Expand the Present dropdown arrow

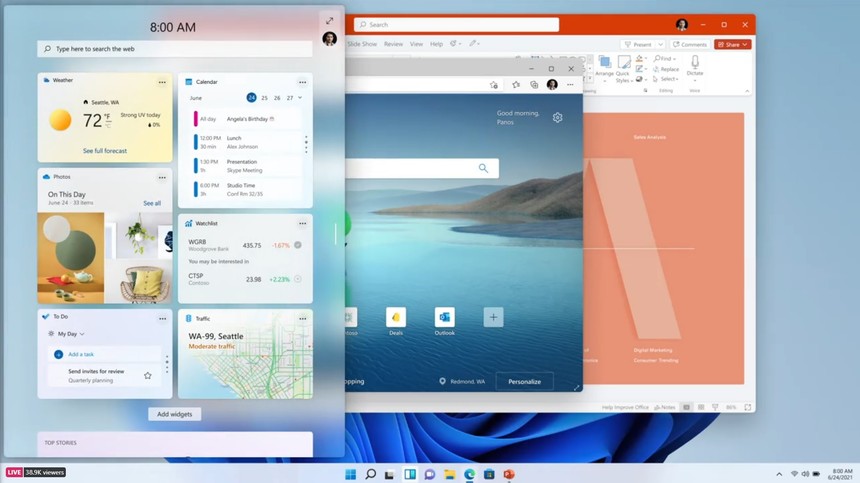tap(660, 44)
